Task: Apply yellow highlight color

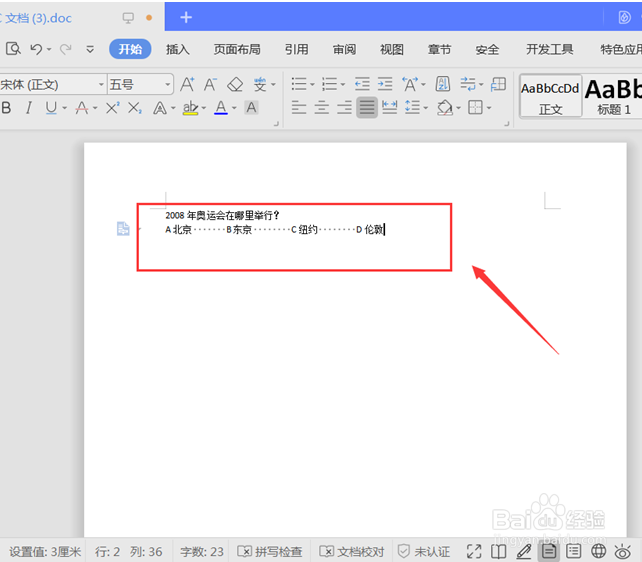Action: pyautogui.click(x=190, y=108)
